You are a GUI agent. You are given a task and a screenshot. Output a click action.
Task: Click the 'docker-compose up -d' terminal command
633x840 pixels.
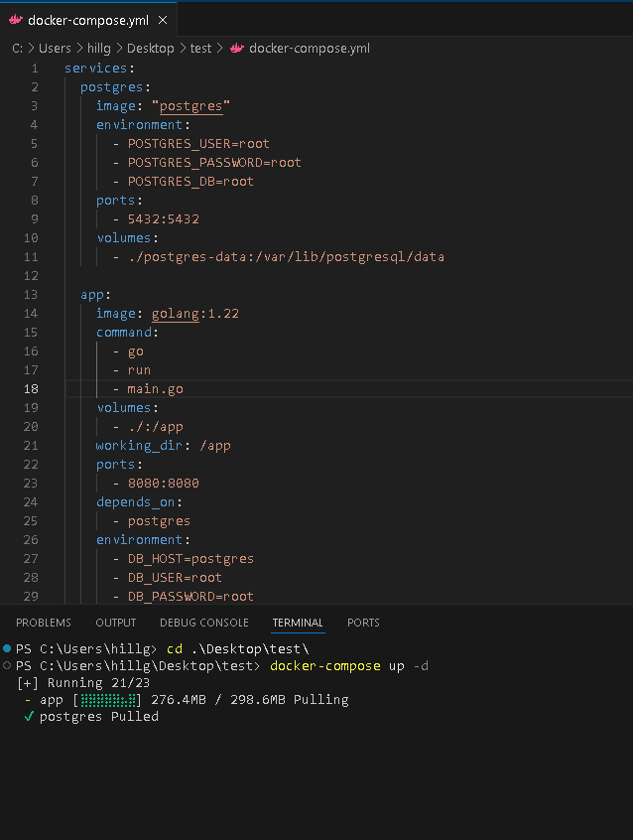point(349,666)
